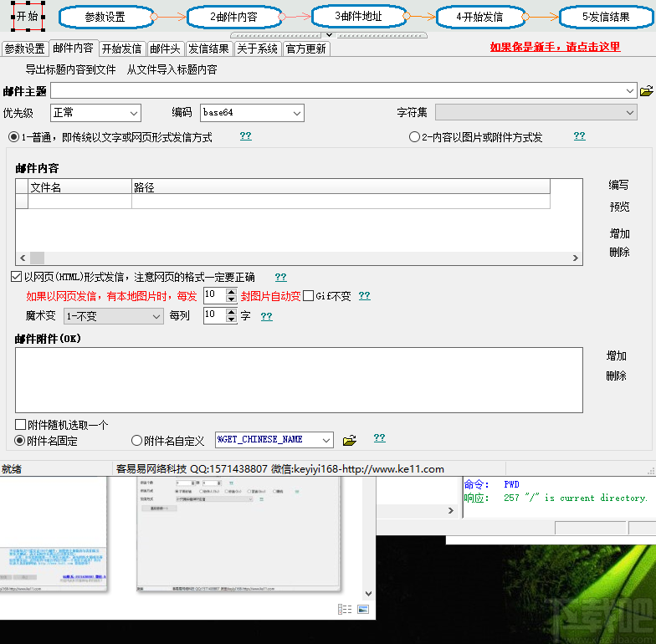The height and width of the screenshot is (644, 656).
Task: Decrease the 每列 characters spinner value
Action: click(231, 319)
